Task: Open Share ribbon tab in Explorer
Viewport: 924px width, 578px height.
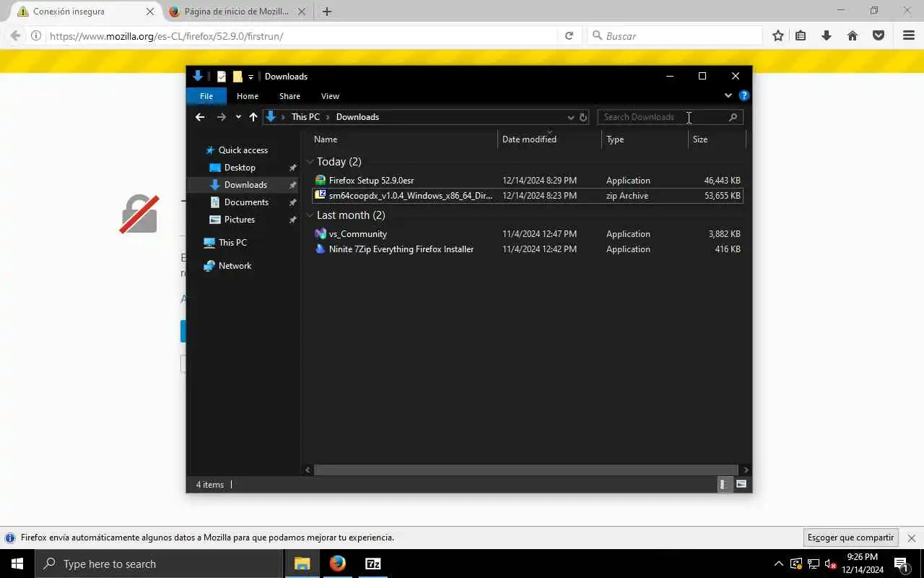Action: 289,96
